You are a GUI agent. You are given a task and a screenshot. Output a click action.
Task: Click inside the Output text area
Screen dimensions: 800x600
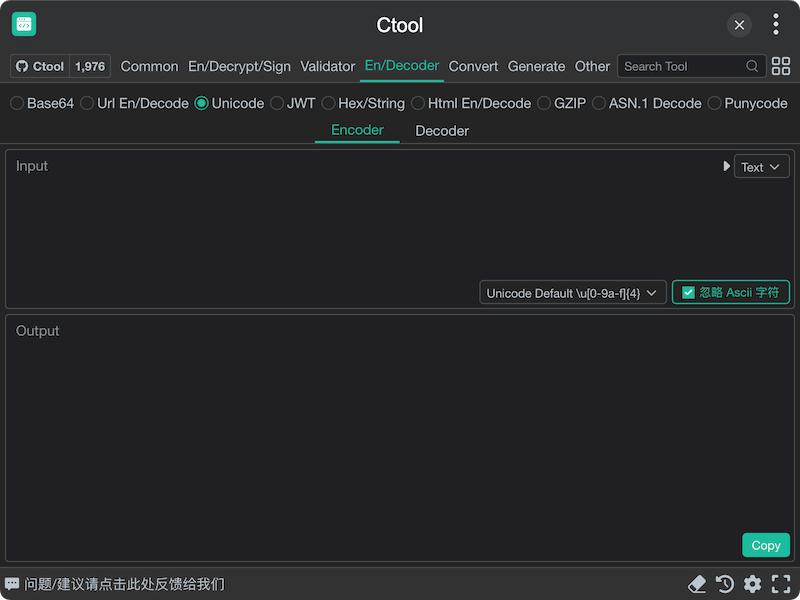tap(399, 438)
